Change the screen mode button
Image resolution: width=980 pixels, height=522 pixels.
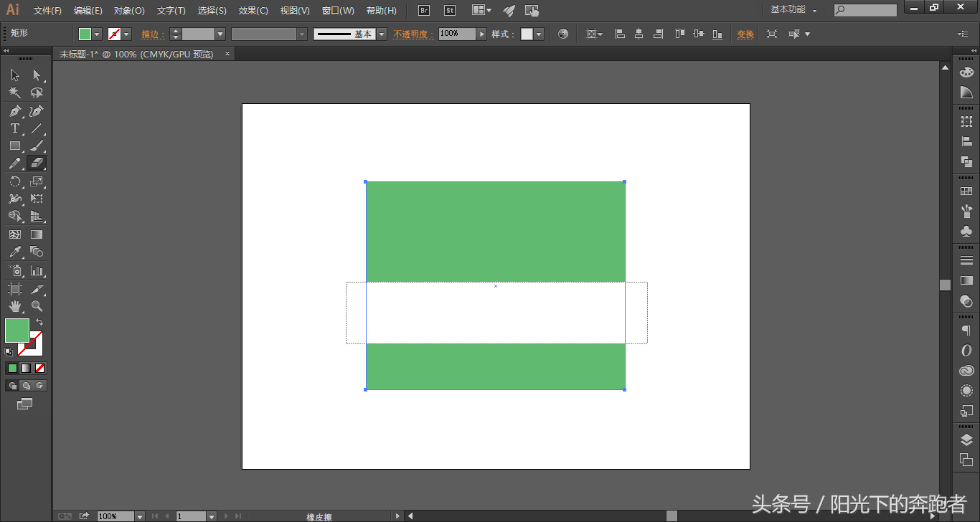click(x=25, y=404)
